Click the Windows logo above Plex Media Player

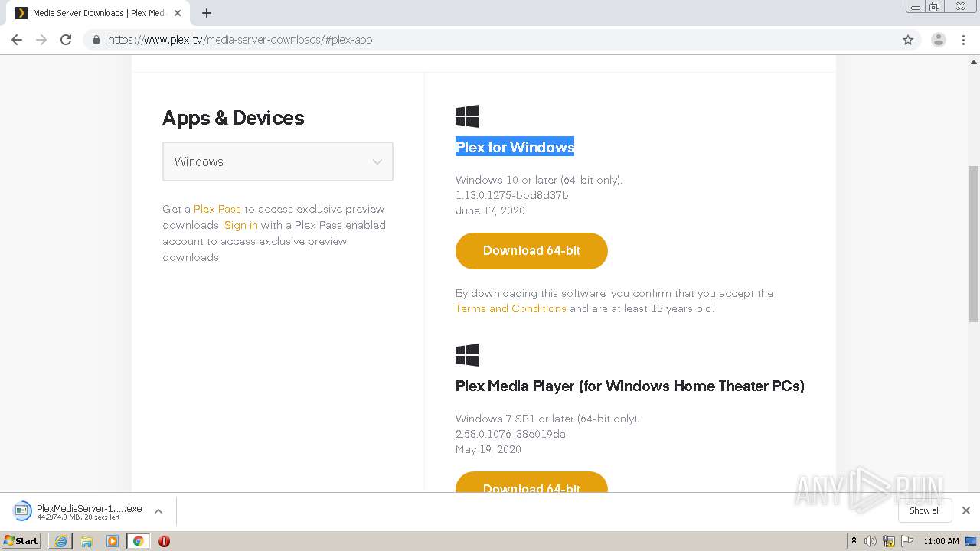pyautogui.click(x=467, y=355)
